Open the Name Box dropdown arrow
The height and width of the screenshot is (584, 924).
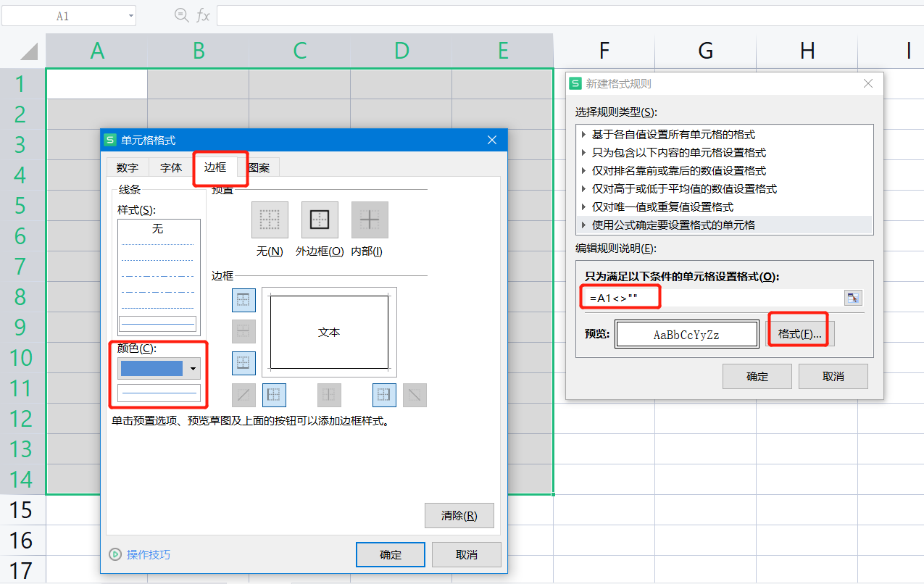[130, 15]
